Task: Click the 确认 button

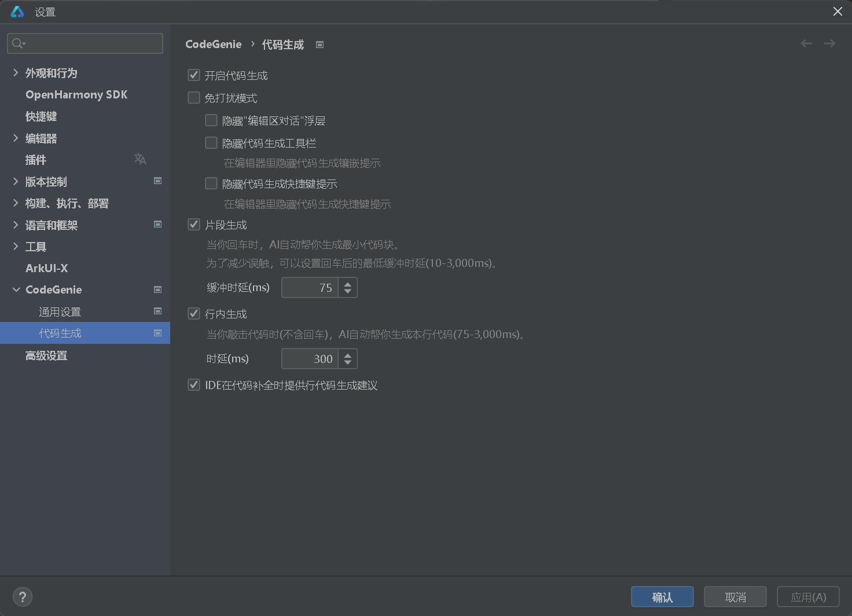Action: coord(662,597)
